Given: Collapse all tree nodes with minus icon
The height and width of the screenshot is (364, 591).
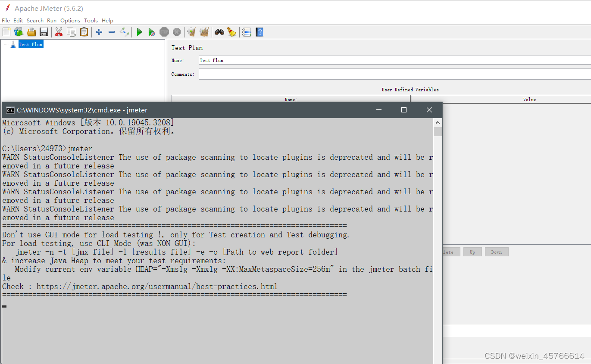Looking at the screenshot, I should pos(112,32).
